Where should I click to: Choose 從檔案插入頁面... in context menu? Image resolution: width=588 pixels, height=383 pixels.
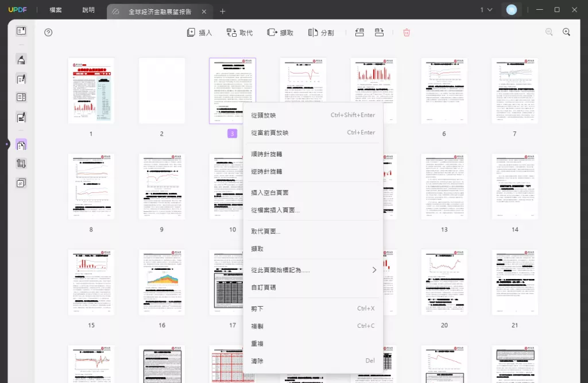click(313, 210)
